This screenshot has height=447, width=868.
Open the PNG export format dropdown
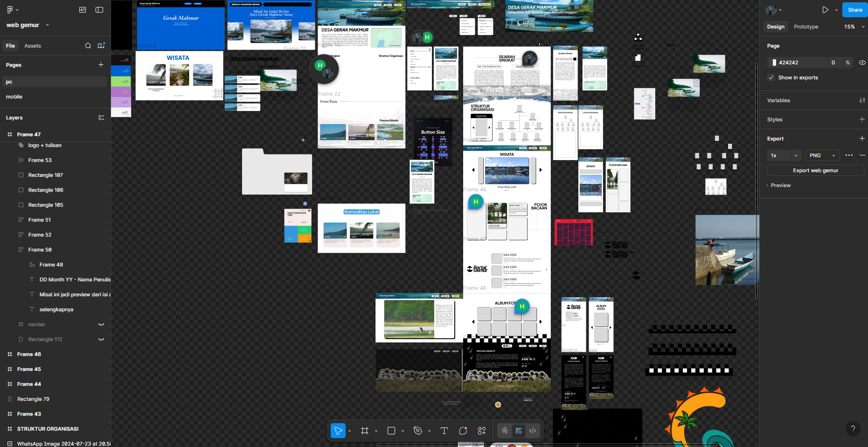pos(822,155)
